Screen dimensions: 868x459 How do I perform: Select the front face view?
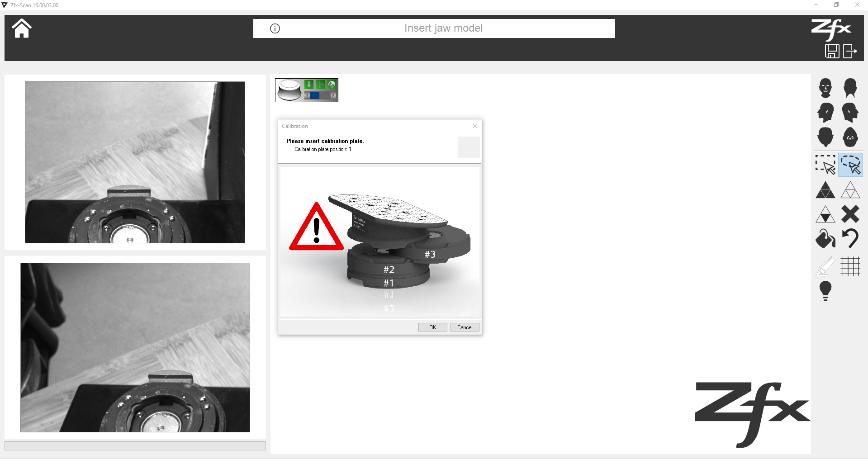pyautogui.click(x=825, y=88)
